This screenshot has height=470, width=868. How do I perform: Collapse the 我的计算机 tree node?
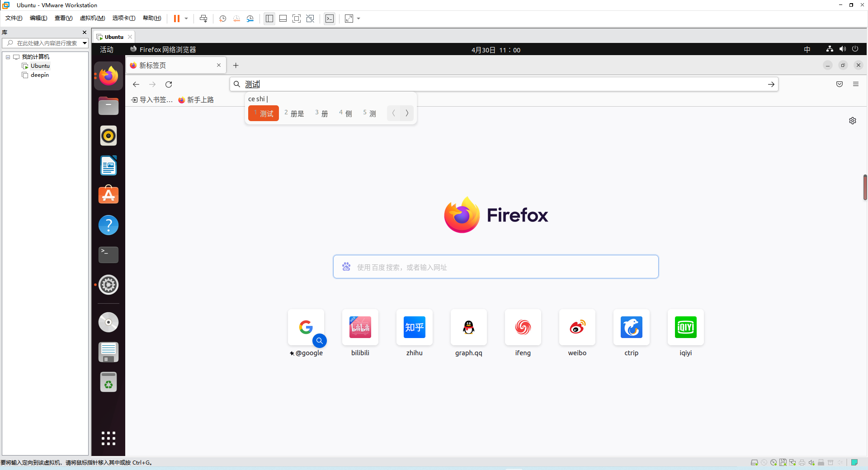8,57
